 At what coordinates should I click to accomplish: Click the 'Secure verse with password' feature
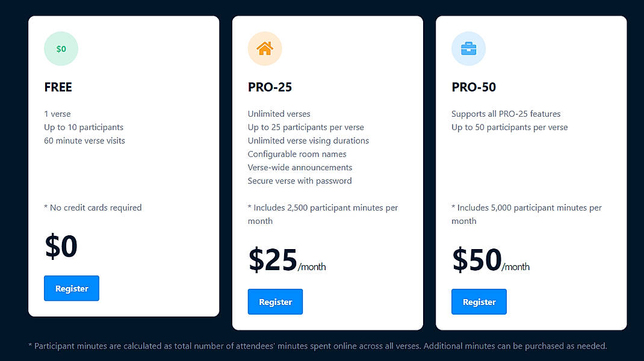click(299, 180)
